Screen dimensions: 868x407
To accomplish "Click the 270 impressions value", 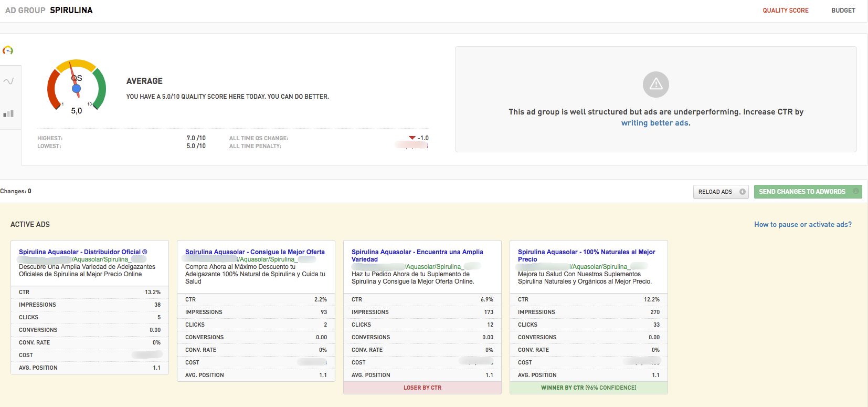I will pos(655,312).
